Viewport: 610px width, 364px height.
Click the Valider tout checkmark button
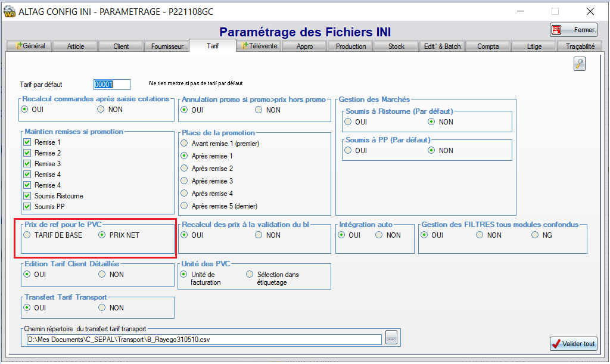point(573,344)
